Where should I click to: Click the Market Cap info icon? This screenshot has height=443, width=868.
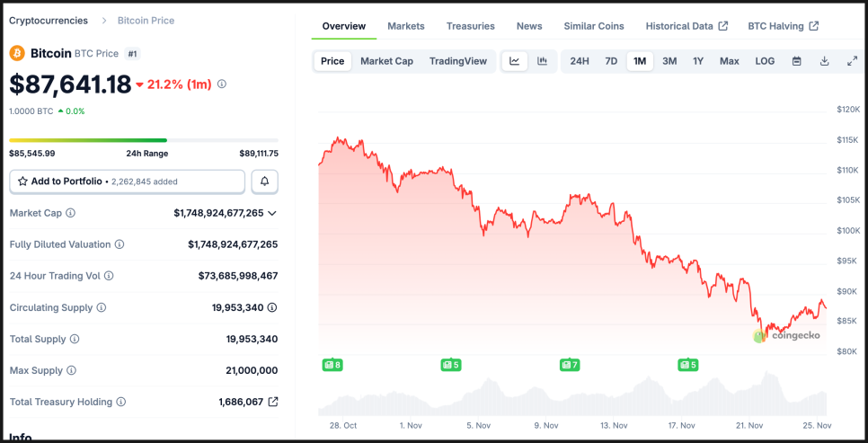(x=71, y=213)
